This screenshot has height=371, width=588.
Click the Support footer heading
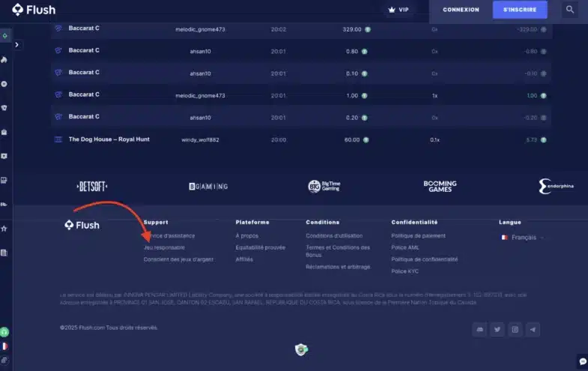tap(156, 222)
